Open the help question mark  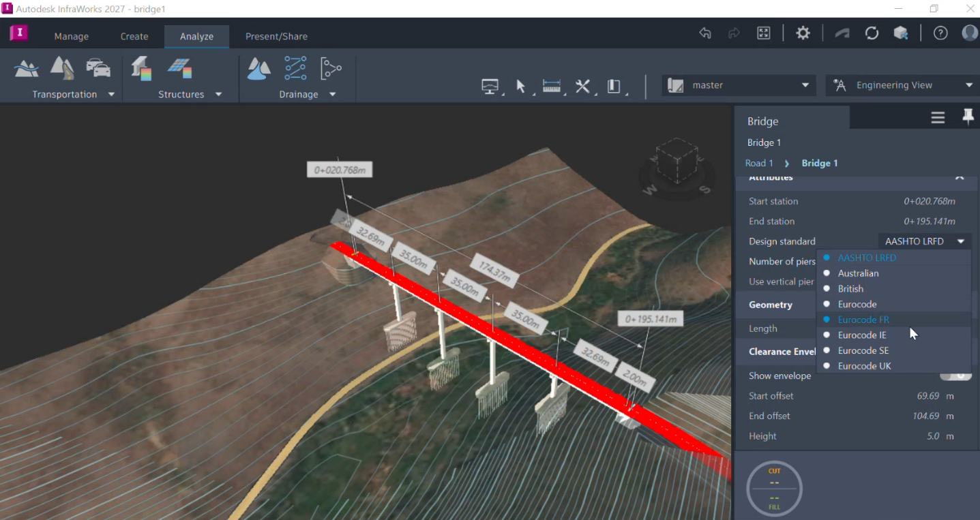[940, 33]
